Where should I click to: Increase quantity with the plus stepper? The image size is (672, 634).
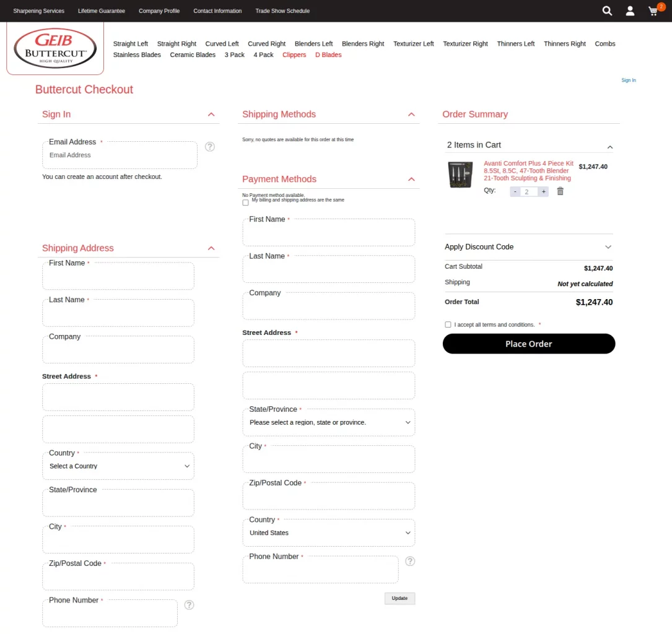pyautogui.click(x=543, y=191)
